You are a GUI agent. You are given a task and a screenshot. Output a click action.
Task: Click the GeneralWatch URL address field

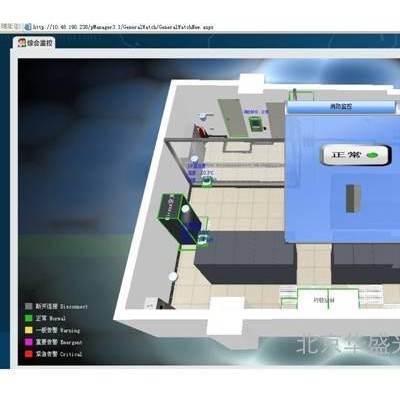pos(123,27)
